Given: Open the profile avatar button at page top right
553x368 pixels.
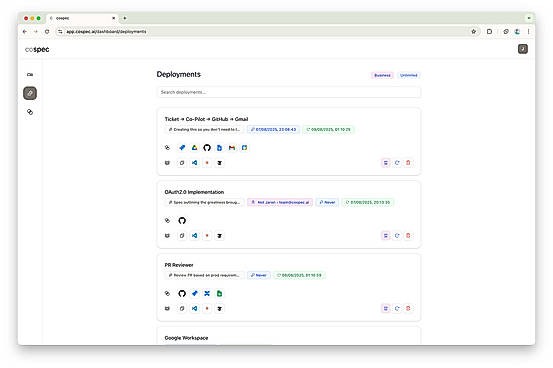Looking at the screenshot, I should [523, 49].
